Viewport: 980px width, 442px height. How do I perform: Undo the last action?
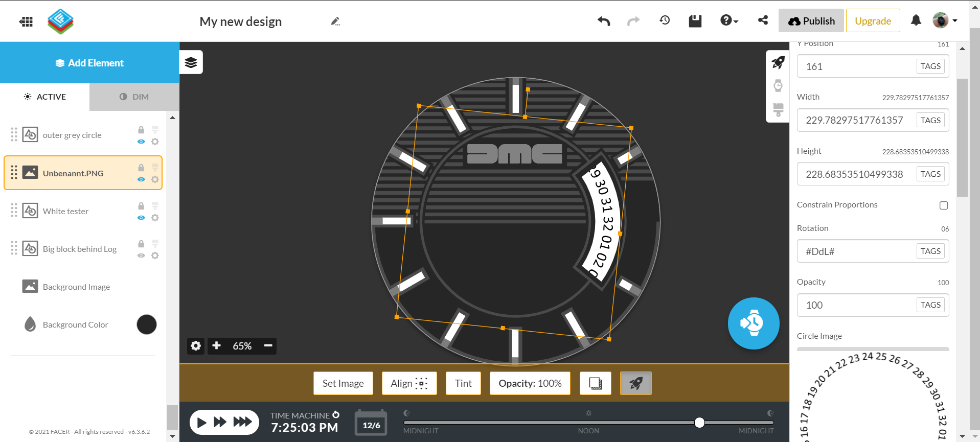click(604, 21)
